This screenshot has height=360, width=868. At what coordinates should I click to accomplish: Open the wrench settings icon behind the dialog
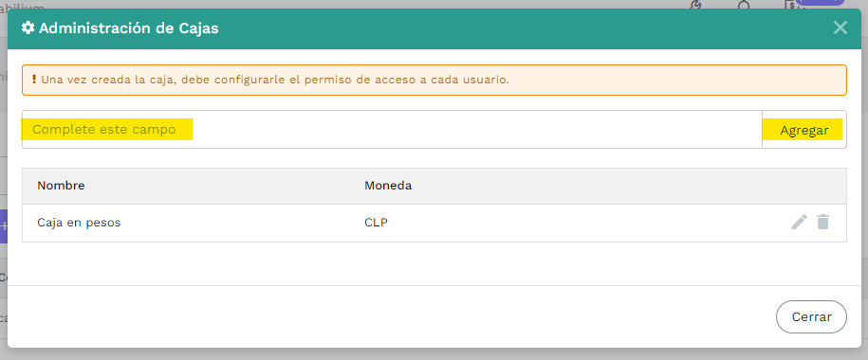(x=696, y=5)
